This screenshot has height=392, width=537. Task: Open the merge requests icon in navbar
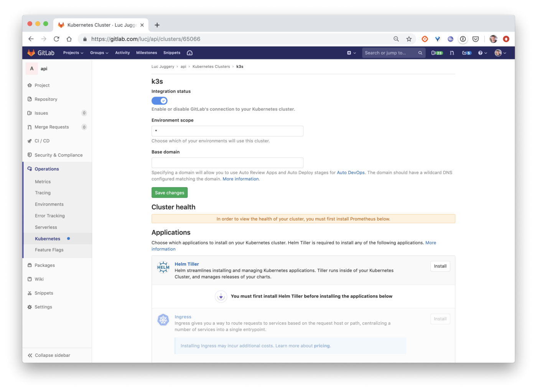coord(452,53)
